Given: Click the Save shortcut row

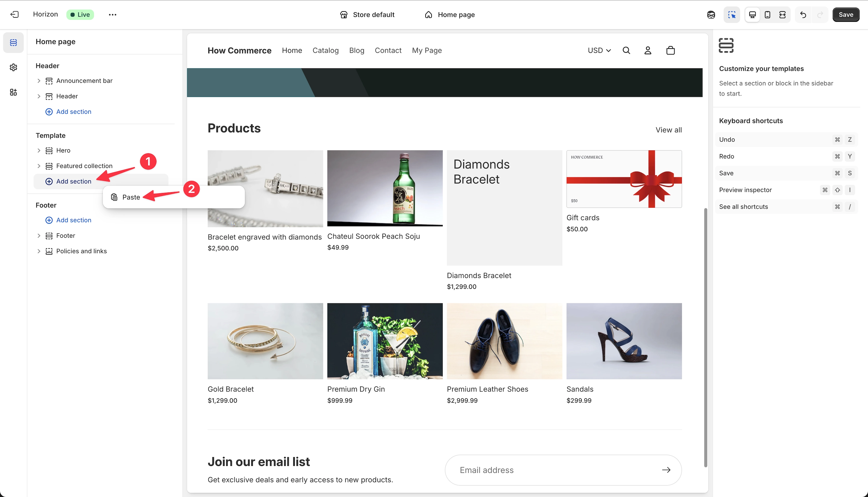Looking at the screenshot, I should pos(786,173).
